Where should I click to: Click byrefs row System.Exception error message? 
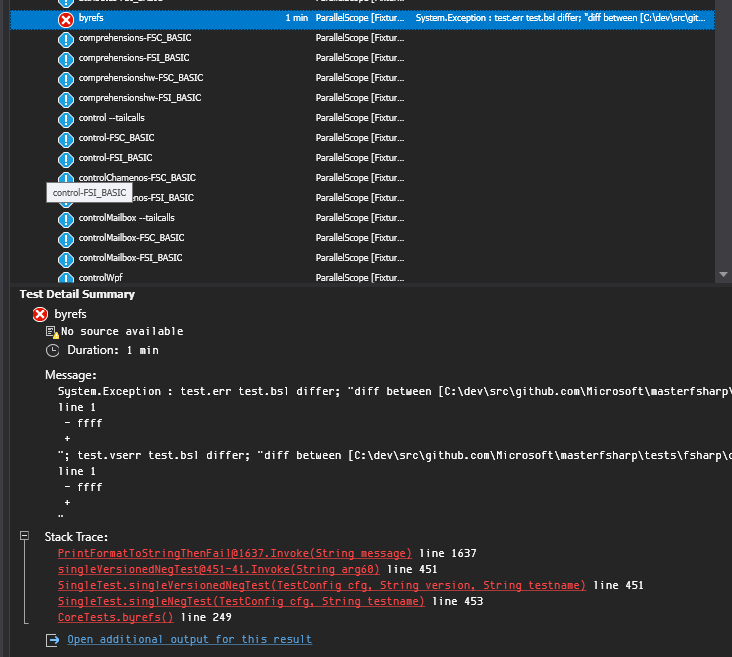(560, 18)
